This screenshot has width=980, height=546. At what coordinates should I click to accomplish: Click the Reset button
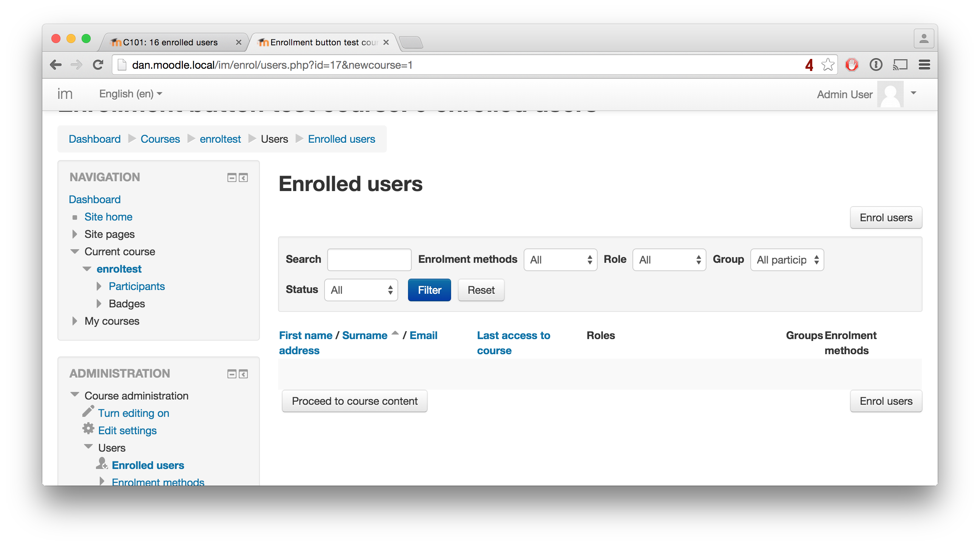pyautogui.click(x=481, y=290)
